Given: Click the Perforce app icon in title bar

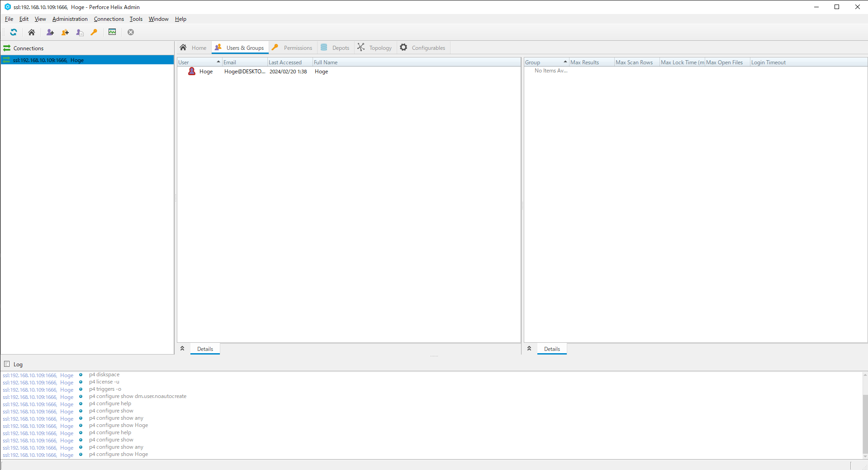Looking at the screenshot, I should point(8,7).
